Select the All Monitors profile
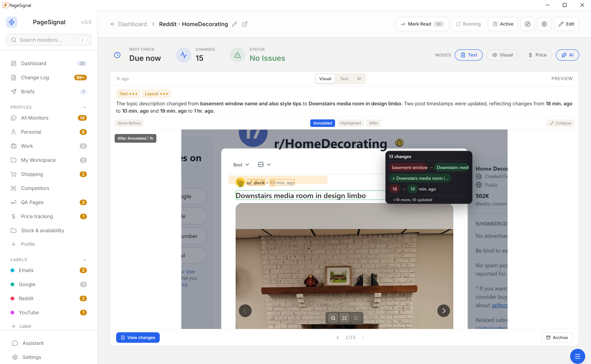 [x=49, y=118]
